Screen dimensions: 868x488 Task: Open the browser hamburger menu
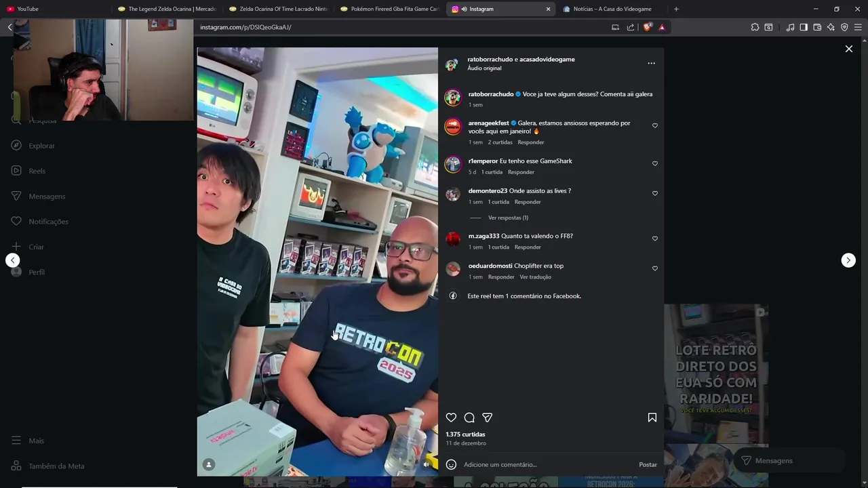[x=858, y=27]
